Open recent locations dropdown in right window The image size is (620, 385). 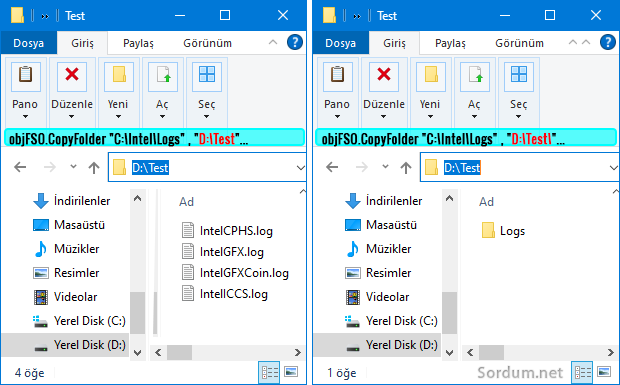(x=385, y=166)
